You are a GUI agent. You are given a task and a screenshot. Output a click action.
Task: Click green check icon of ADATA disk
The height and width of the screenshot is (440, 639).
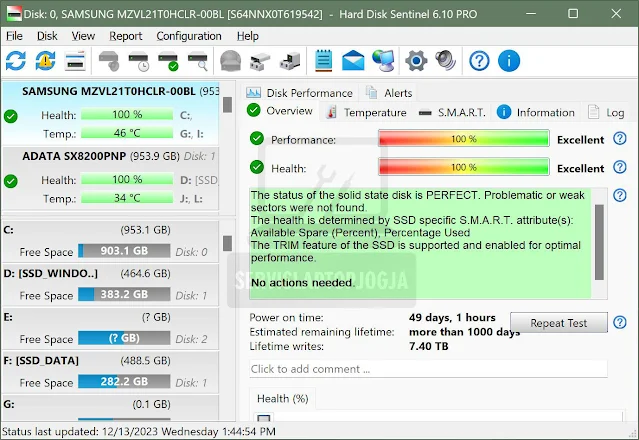tap(11, 181)
